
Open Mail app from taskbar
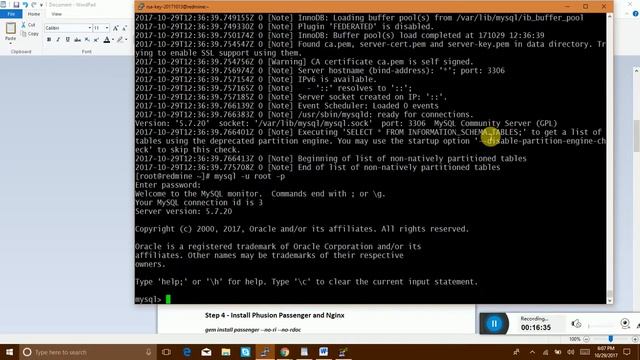[206, 352]
